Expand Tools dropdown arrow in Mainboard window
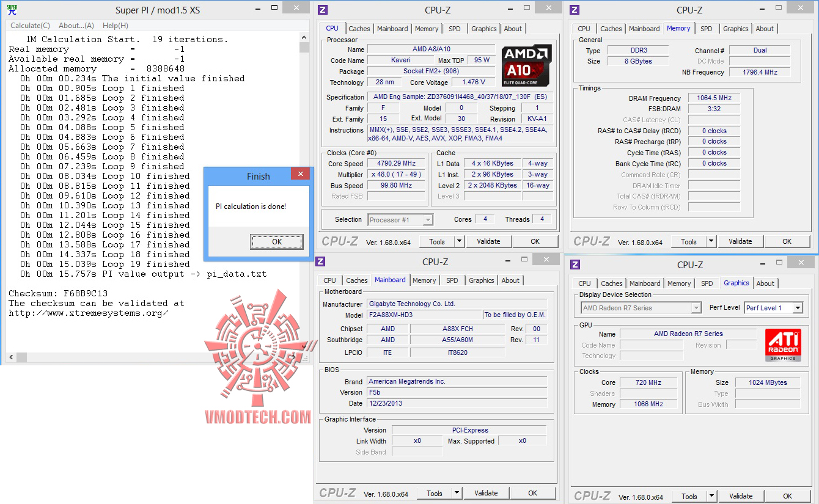Viewport: 819px width, 504px height. [457, 493]
